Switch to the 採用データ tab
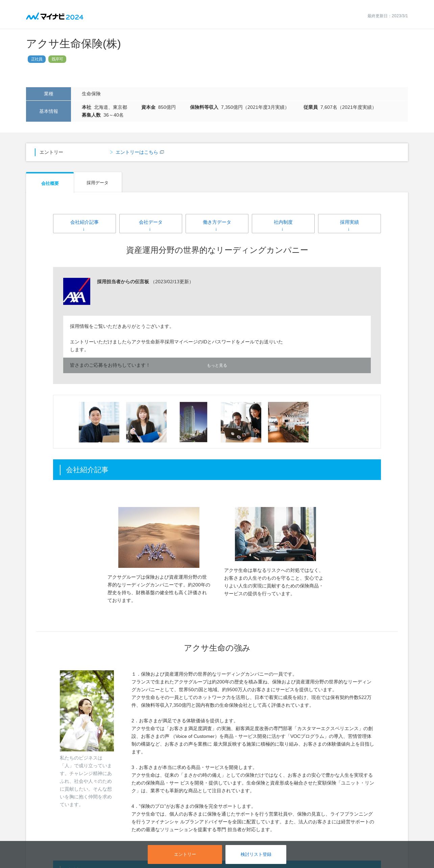 [98, 183]
